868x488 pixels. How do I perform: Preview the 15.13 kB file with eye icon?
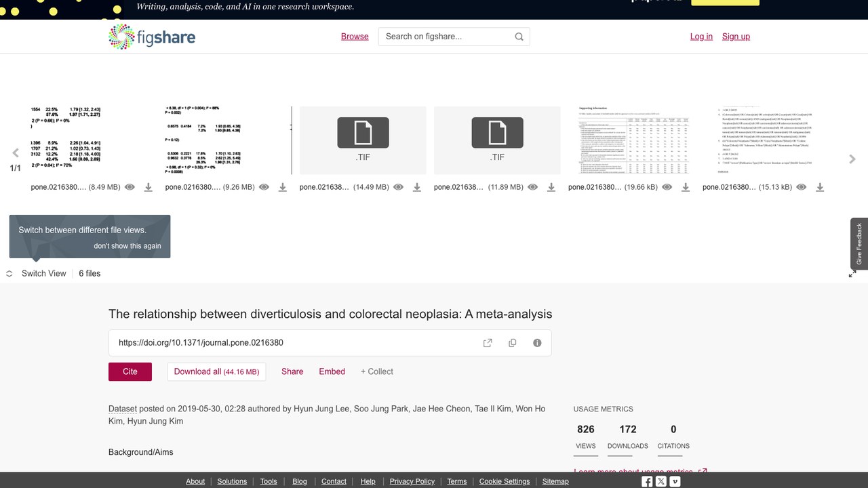(x=802, y=187)
